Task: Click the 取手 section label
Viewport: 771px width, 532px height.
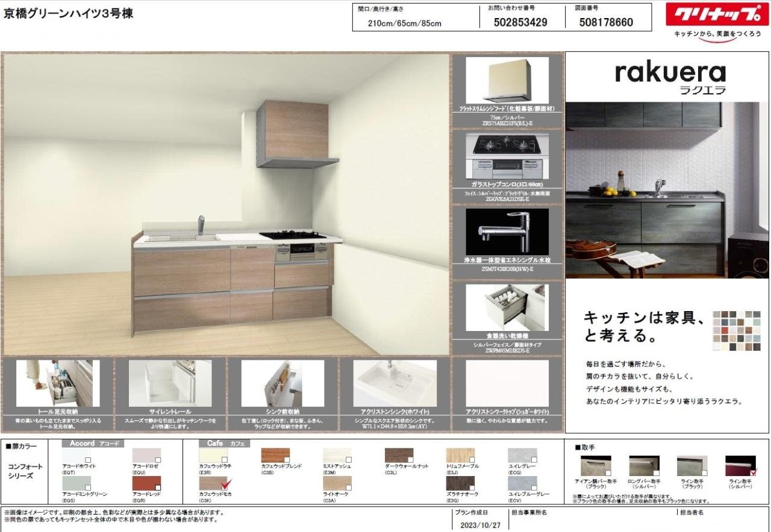Action: [584, 447]
